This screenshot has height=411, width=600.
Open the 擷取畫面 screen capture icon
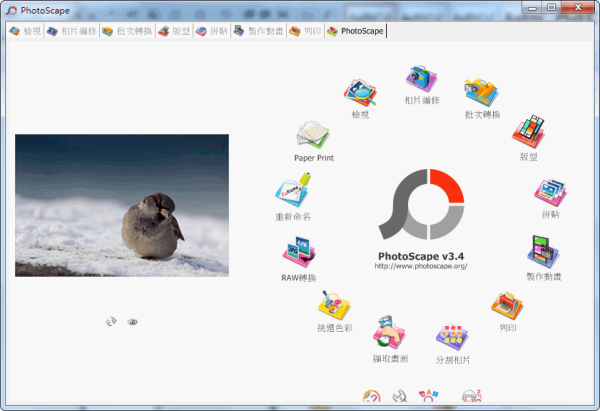click(389, 331)
